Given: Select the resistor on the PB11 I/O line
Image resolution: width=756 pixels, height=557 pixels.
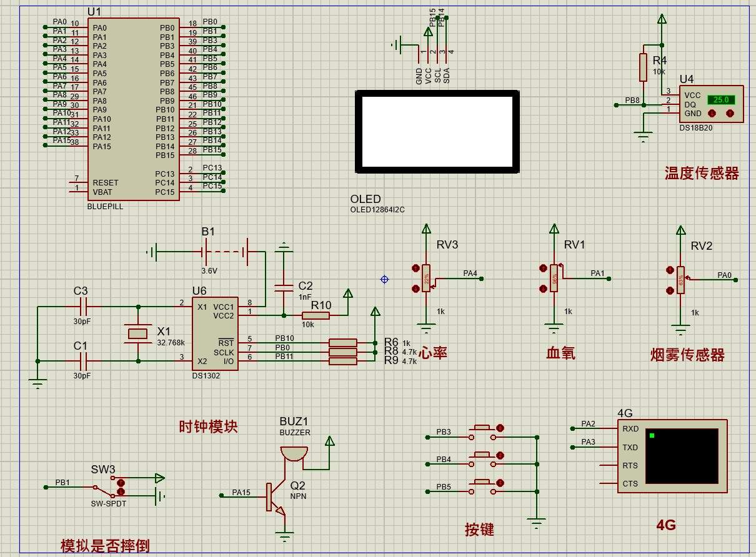Looking at the screenshot, I should 343,361.
